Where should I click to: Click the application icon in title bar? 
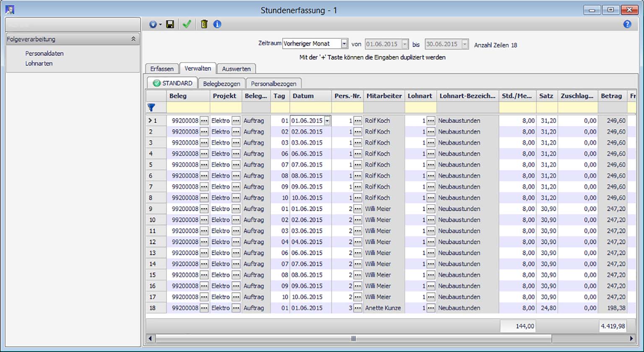pos(10,10)
